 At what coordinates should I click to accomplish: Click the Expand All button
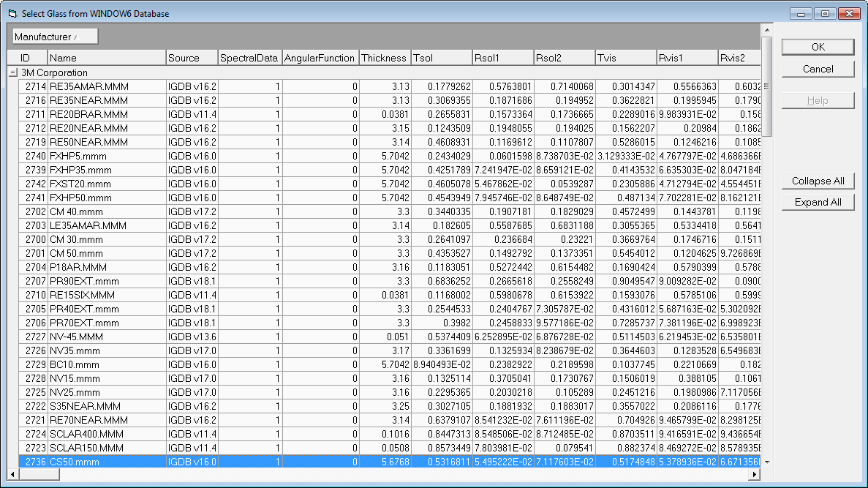coord(818,202)
